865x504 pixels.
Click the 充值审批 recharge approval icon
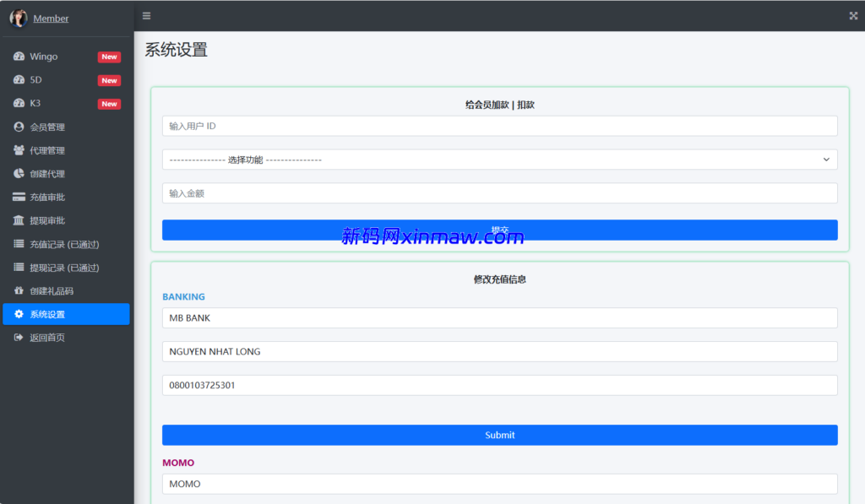click(19, 197)
